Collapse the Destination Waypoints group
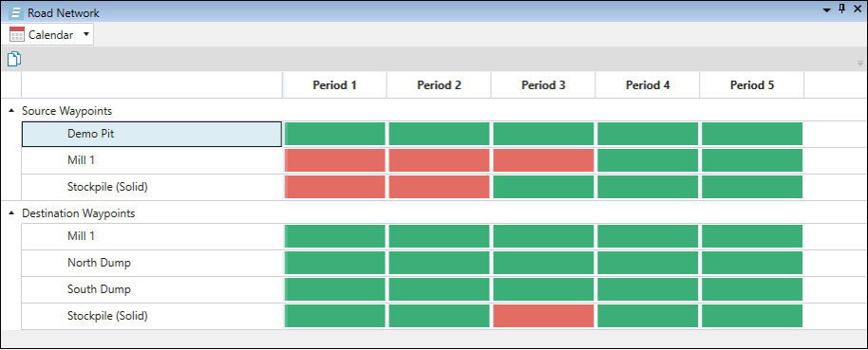The width and height of the screenshot is (868, 350). click(x=11, y=212)
